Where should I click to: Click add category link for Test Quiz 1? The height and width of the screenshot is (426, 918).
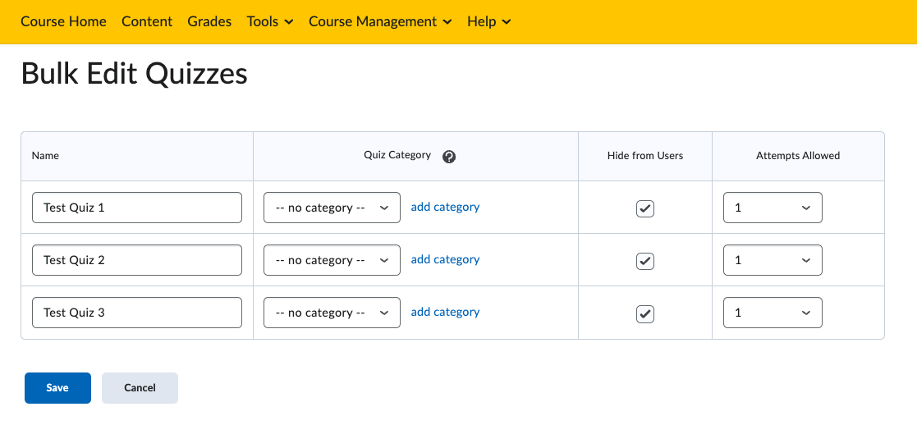(445, 207)
